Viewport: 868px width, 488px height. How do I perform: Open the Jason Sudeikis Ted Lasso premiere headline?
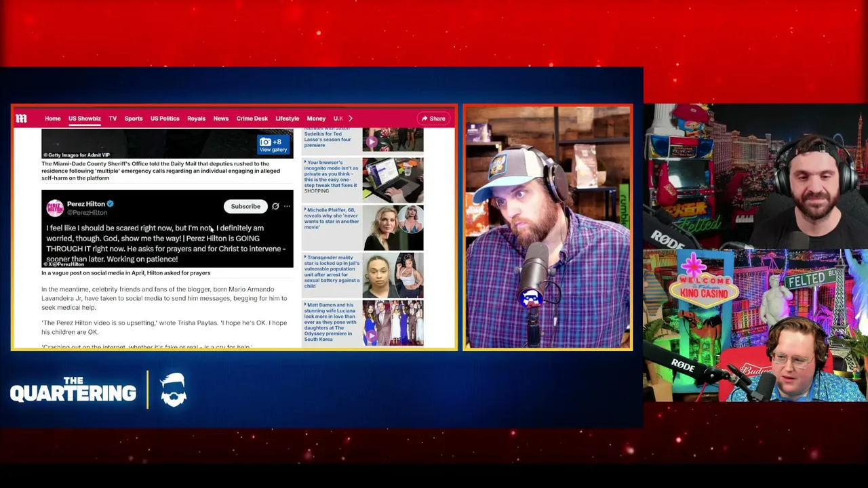[328, 136]
